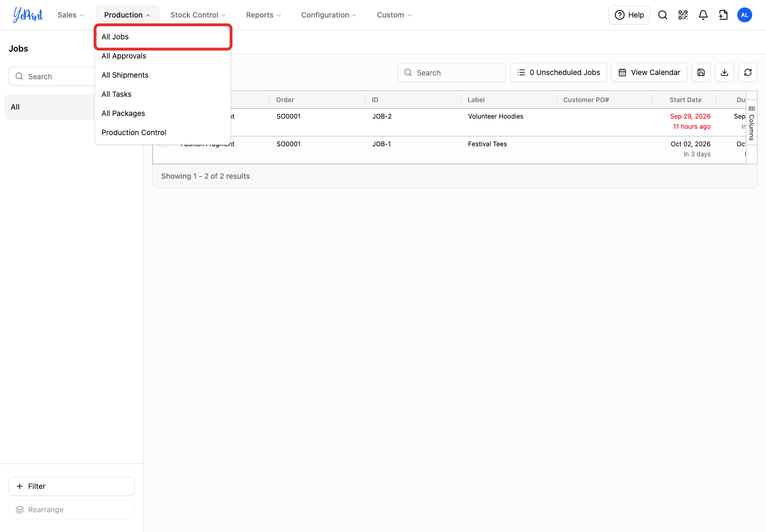Focus the jobs table Search field

(x=452, y=72)
